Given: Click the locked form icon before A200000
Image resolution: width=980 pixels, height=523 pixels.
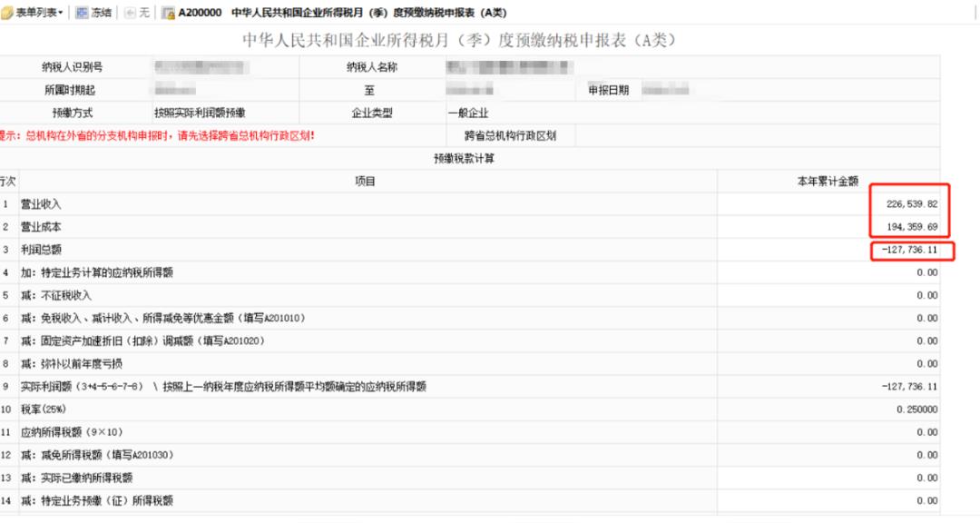Looking at the screenshot, I should click(168, 13).
